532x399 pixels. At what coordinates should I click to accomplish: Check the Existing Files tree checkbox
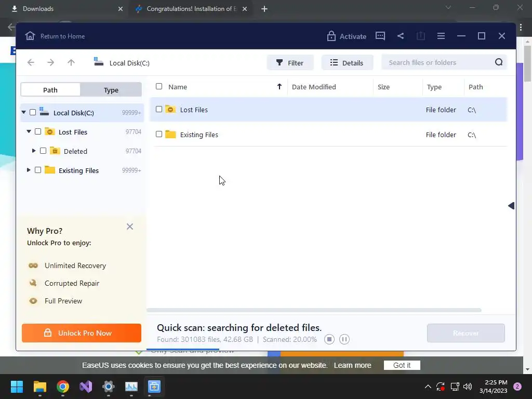point(38,170)
